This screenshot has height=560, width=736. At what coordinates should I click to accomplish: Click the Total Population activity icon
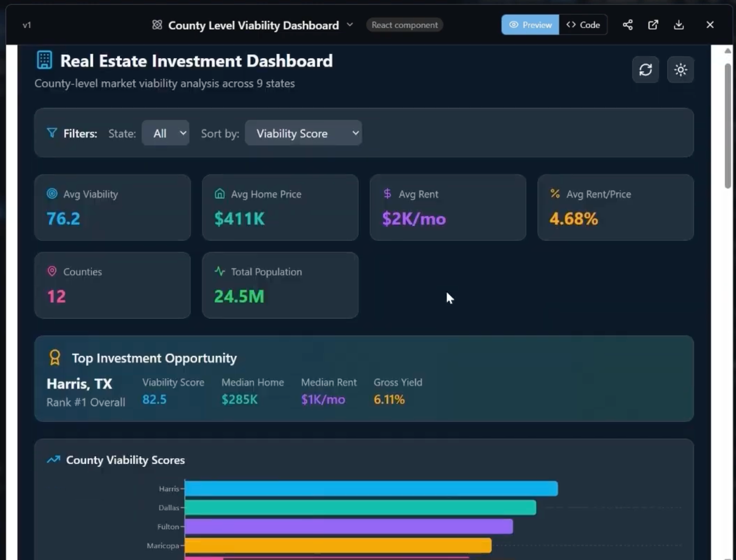220,271
